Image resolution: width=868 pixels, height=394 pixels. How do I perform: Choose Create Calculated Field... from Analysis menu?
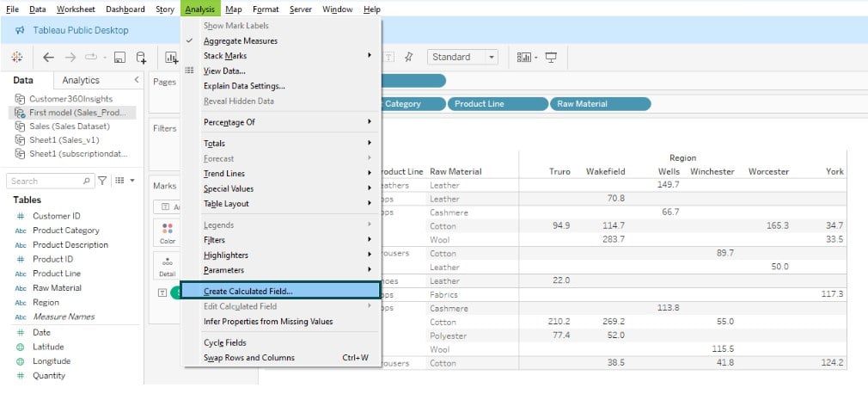pyautogui.click(x=281, y=291)
